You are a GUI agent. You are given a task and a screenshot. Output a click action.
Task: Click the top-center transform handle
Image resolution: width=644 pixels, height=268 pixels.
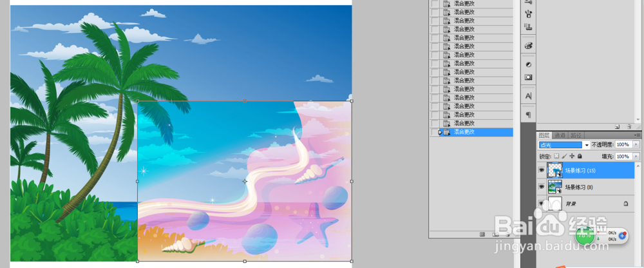245,100
